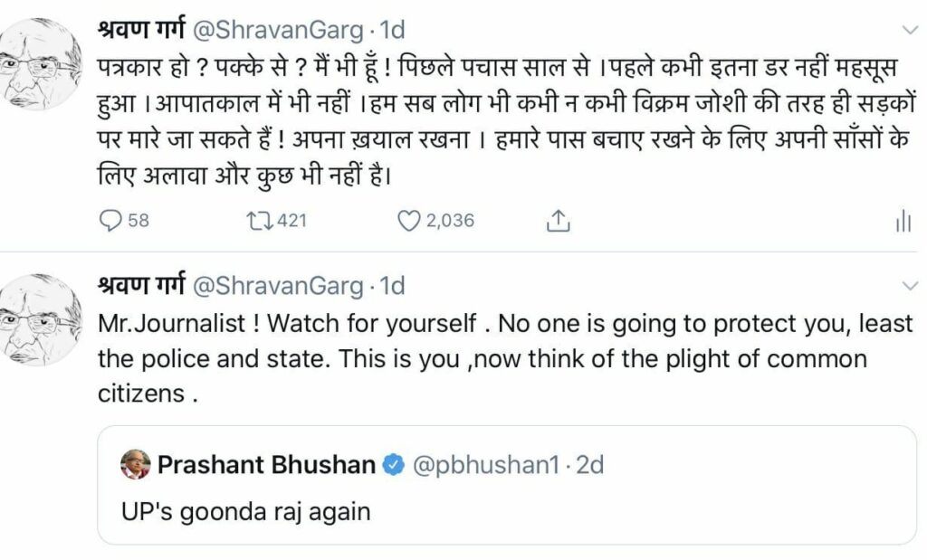927x560 pixels.
Task: Reply to the first Hindi tweet
Action: click(110, 220)
